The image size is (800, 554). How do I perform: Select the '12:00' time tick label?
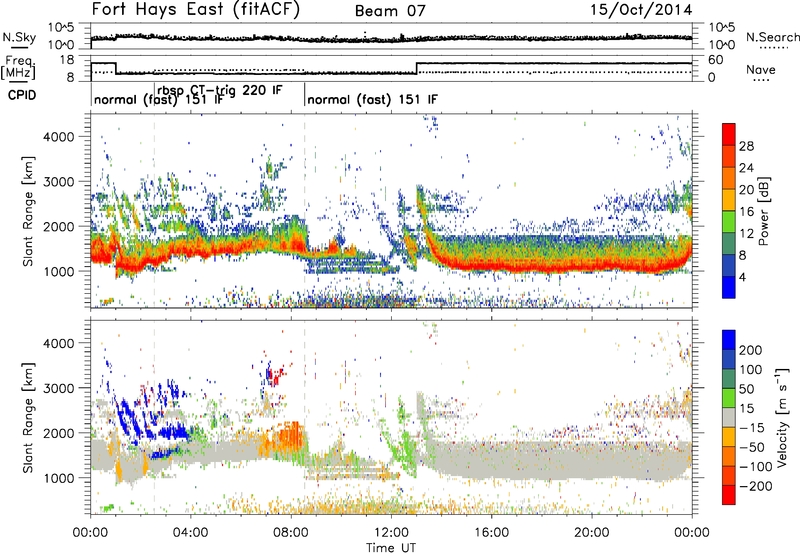coord(391,533)
